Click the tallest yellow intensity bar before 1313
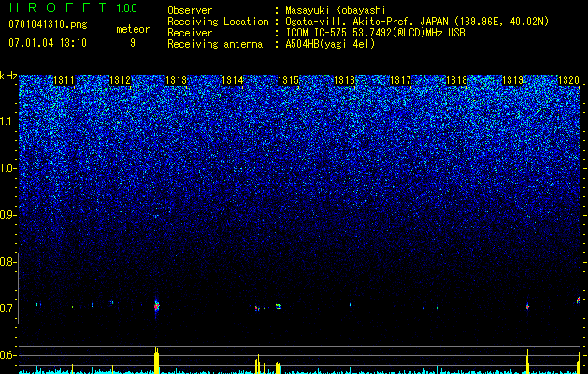Screen dimensions: 588x374 pyautogui.click(x=157, y=361)
